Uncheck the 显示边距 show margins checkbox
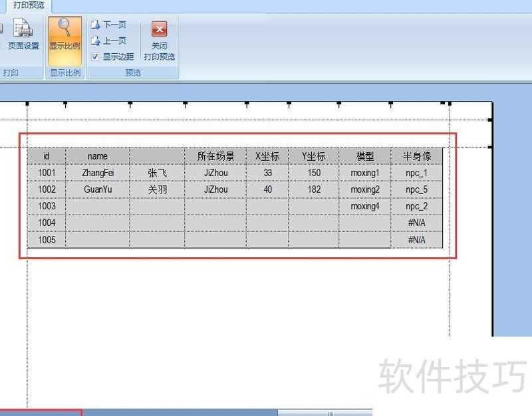Viewport: 532px width, 416px height. tap(94, 56)
